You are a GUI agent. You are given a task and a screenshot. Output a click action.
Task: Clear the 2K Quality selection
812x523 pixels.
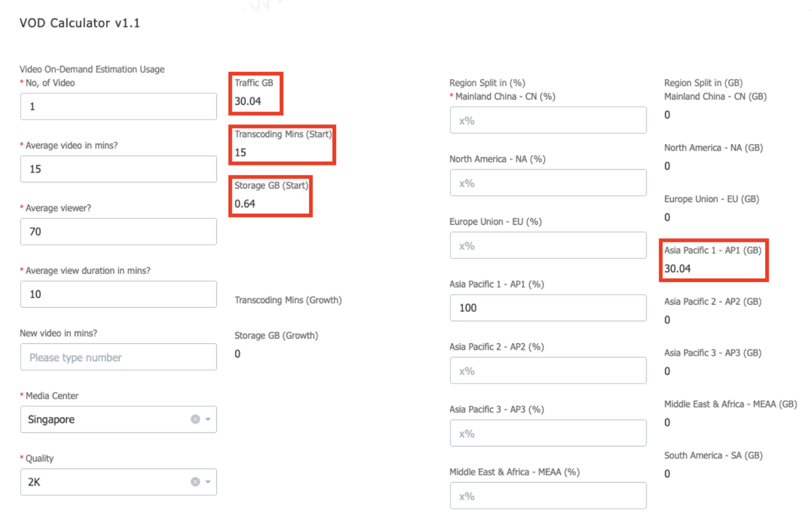[194, 482]
